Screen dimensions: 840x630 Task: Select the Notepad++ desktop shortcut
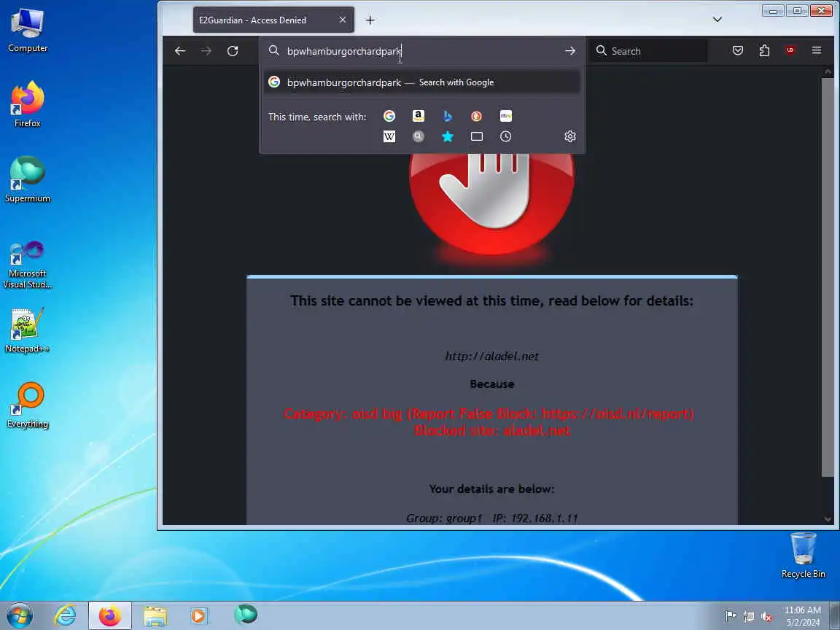[x=27, y=330]
